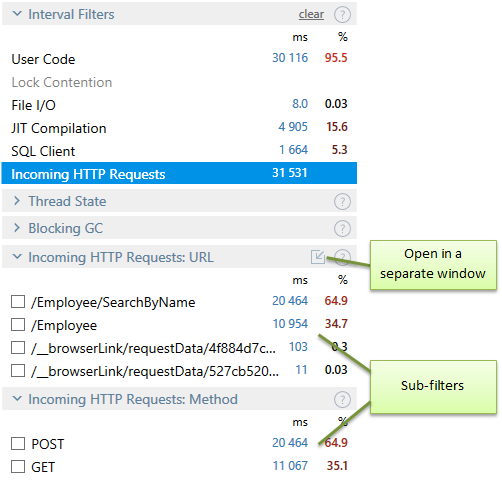Expand the Thread State section
502x480 pixels.
coord(17,201)
